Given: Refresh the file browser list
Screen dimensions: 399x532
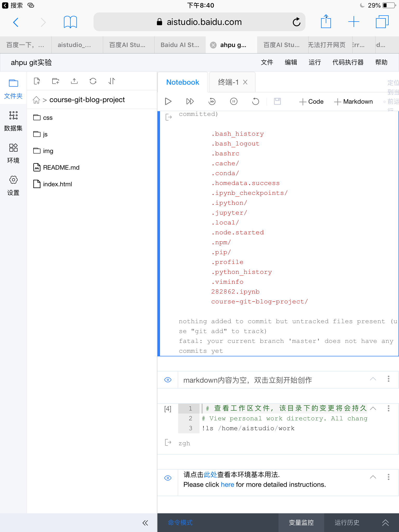Looking at the screenshot, I should tap(93, 81).
